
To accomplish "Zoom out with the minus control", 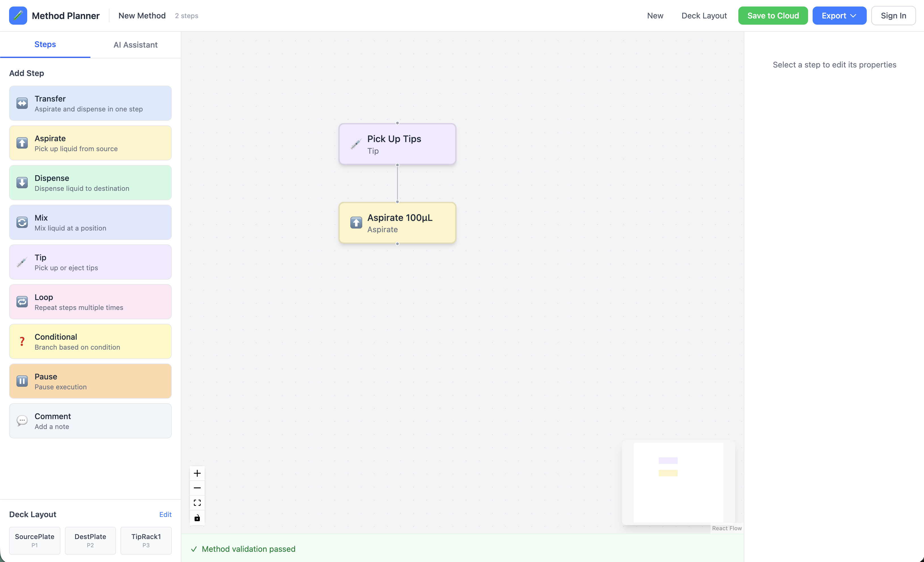I will (x=197, y=488).
